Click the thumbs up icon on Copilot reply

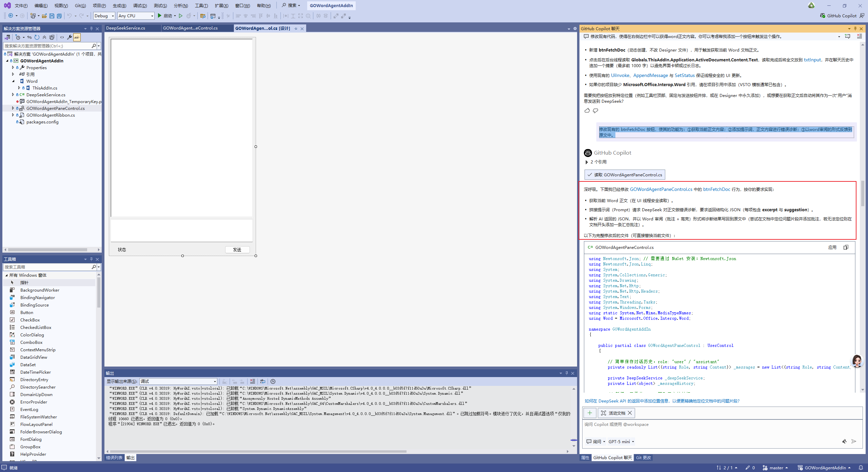click(x=587, y=111)
